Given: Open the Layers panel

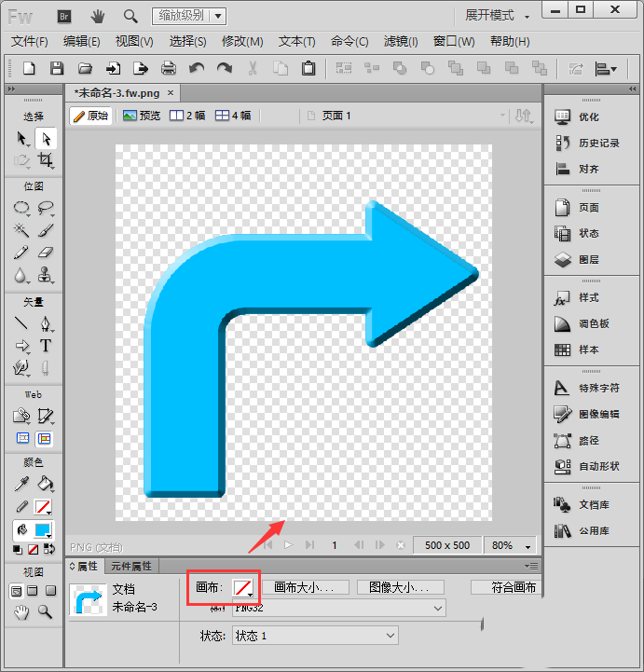Looking at the screenshot, I should (576, 259).
